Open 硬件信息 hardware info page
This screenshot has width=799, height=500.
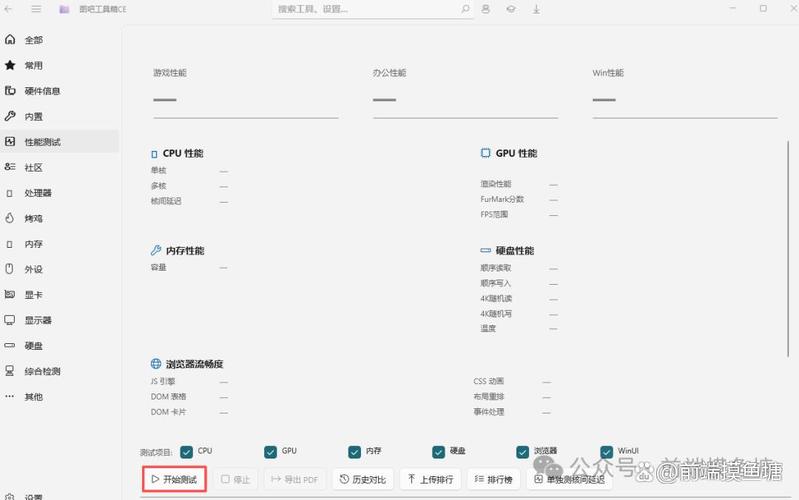pyautogui.click(x=60, y=91)
